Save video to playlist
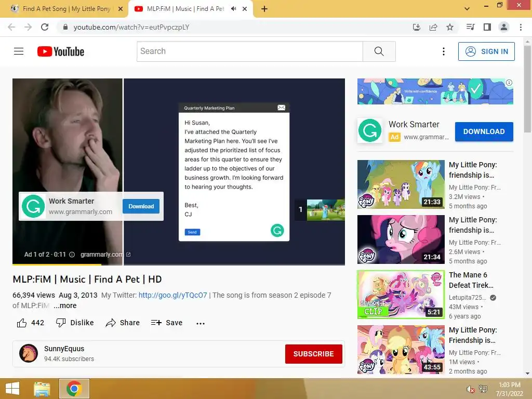This screenshot has width=532, height=399. tap(167, 323)
